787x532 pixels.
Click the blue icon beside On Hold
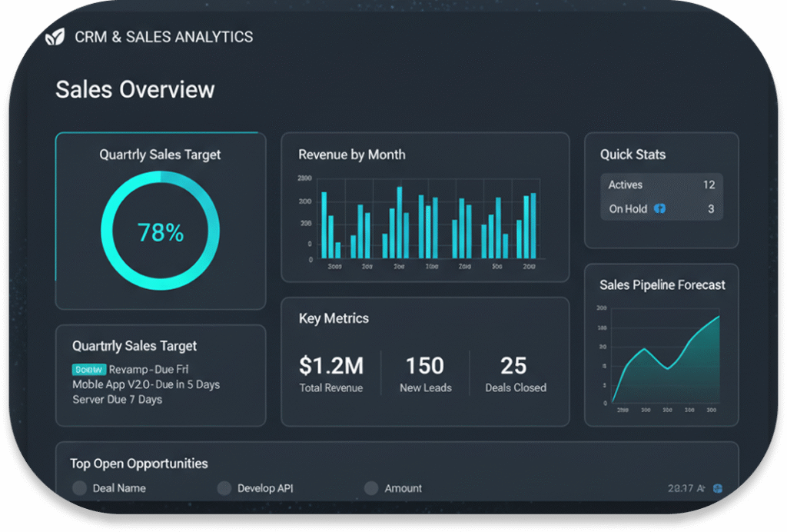[x=659, y=208]
